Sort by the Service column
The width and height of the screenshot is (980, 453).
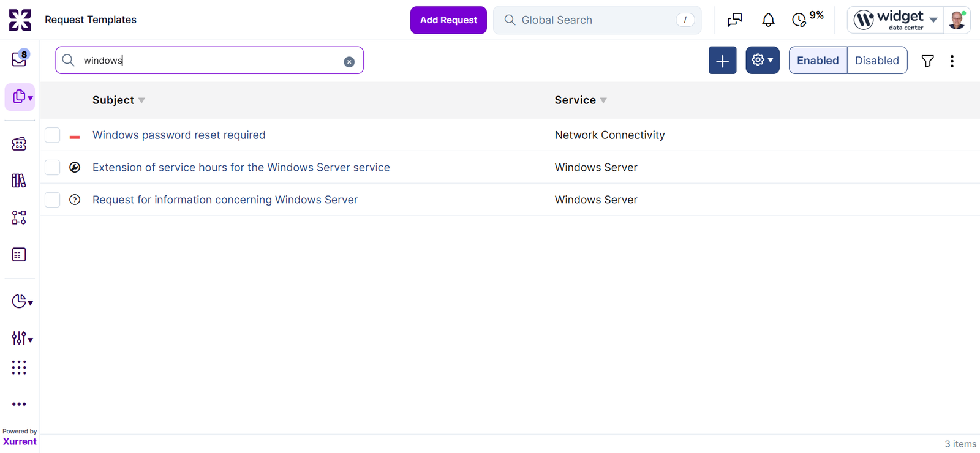pyautogui.click(x=581, y=100)
